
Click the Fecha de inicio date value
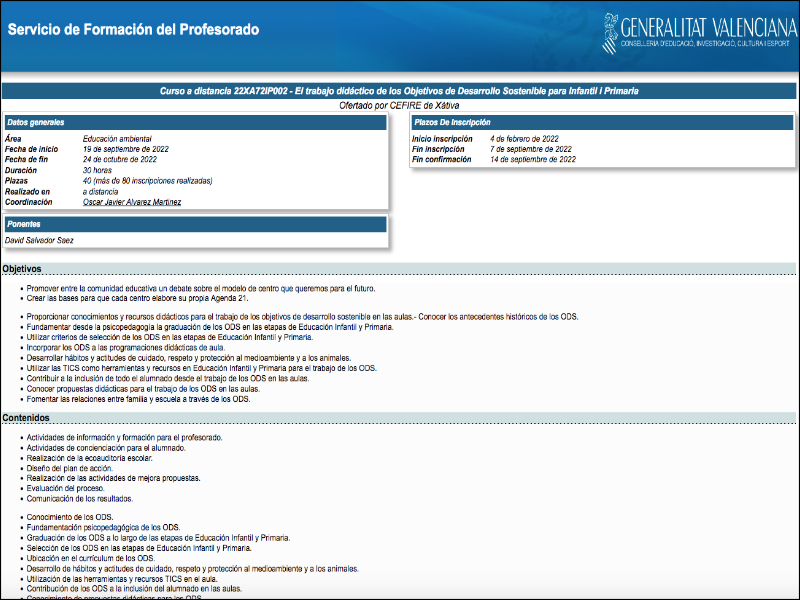126,149
